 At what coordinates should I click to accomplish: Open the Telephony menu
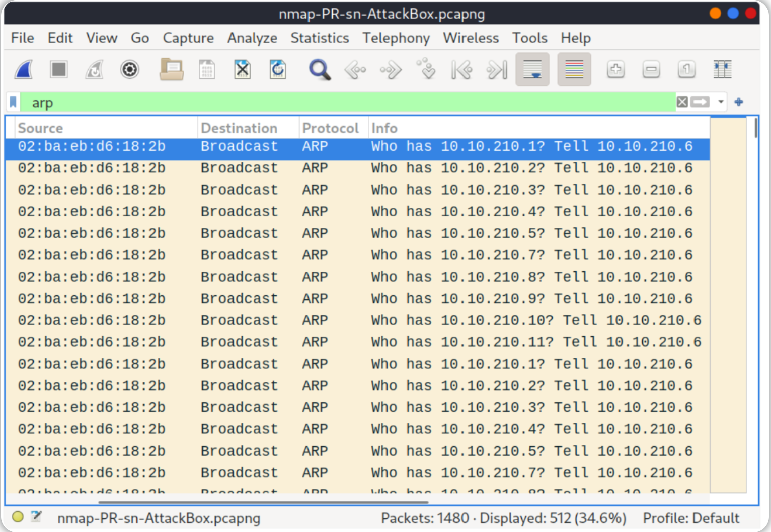(x=396, y=38)
